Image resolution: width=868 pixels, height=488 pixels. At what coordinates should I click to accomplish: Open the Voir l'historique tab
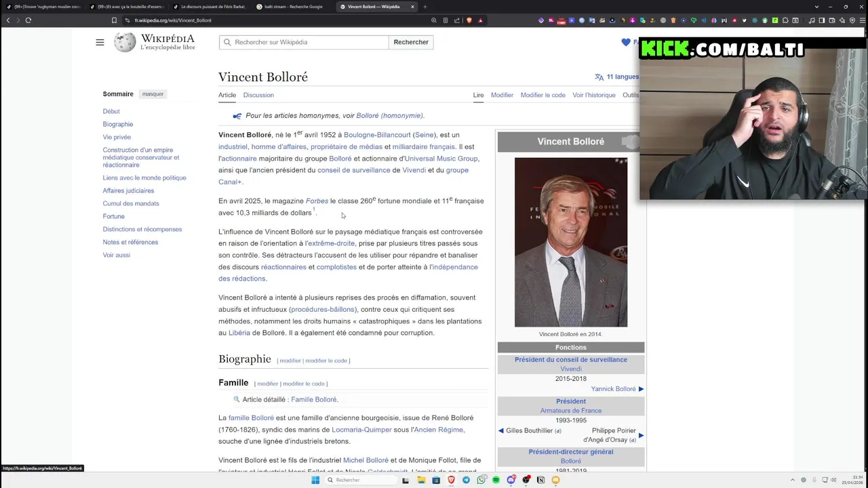pos(594,95)
